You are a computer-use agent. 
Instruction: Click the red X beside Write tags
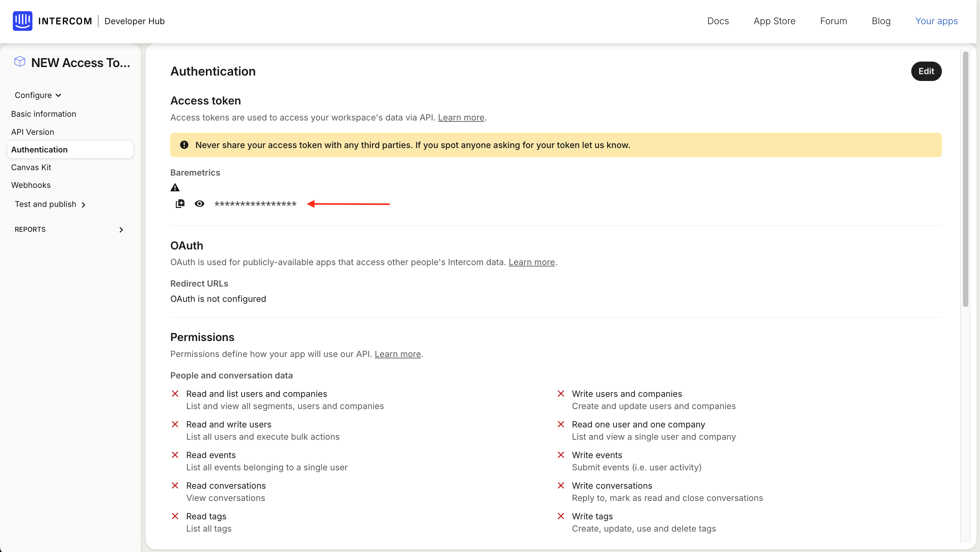click(561, 516)
